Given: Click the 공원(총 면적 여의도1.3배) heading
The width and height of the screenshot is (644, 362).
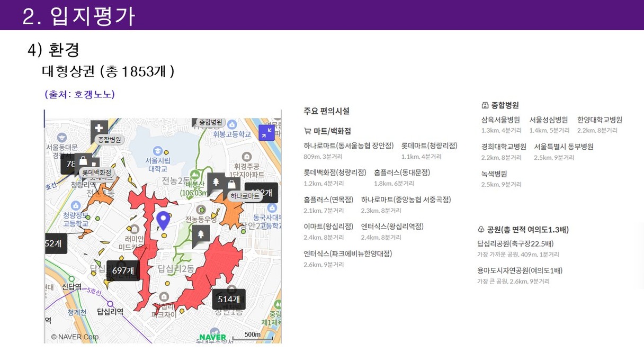Looking at the screenshot, I should 528,230.
